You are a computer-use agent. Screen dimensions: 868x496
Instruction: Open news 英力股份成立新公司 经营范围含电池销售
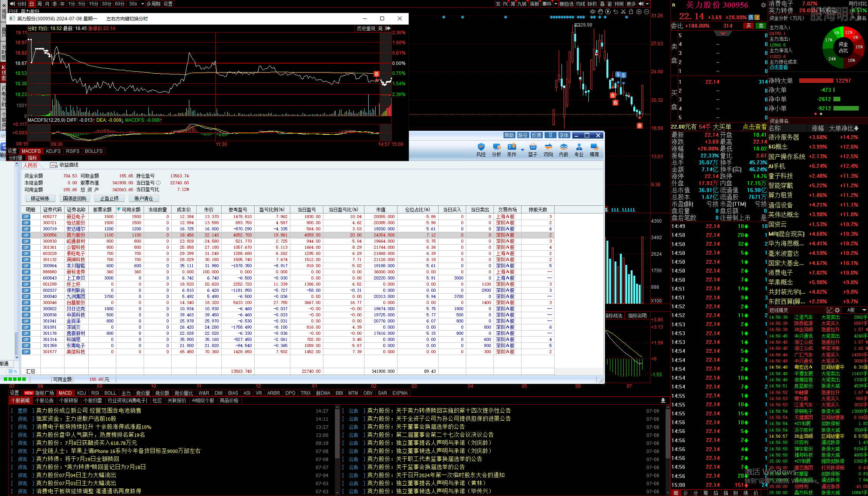[x=89, y=410]
